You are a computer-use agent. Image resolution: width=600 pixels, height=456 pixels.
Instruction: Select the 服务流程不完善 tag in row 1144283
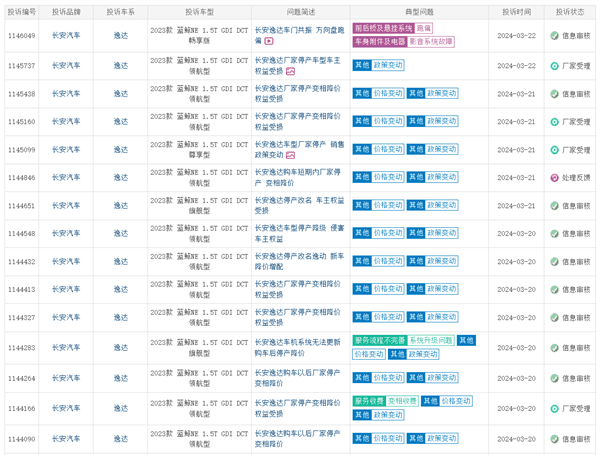tap(380, 340)
